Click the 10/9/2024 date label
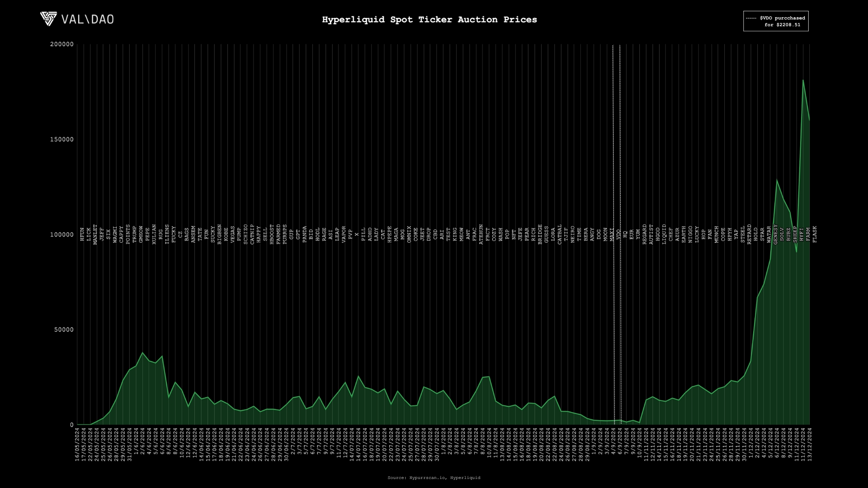 tap(640, 443)
